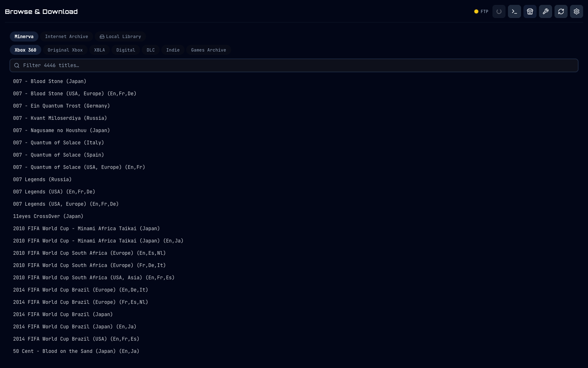Open the store icon in the header
Screen dimensions: 588x368
click(530, 11)
